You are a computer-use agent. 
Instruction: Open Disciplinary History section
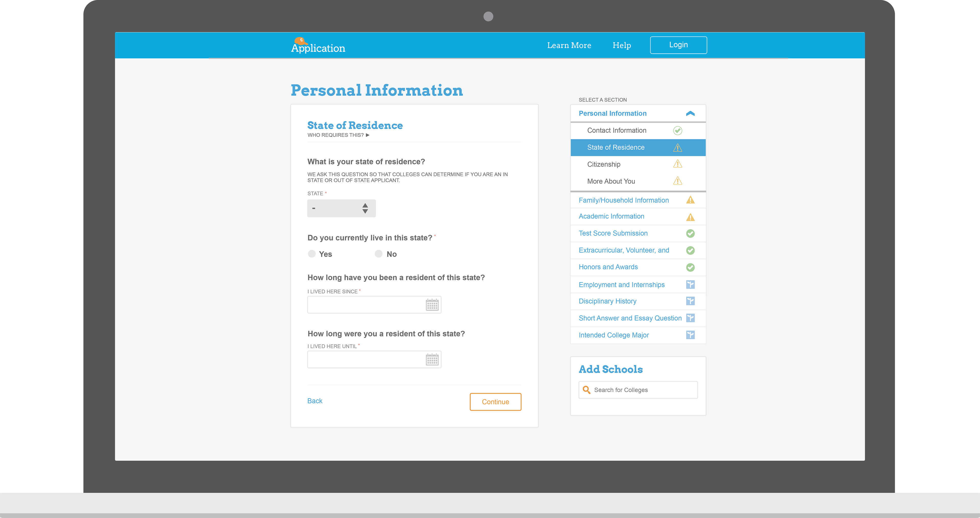tap(638, 301)
